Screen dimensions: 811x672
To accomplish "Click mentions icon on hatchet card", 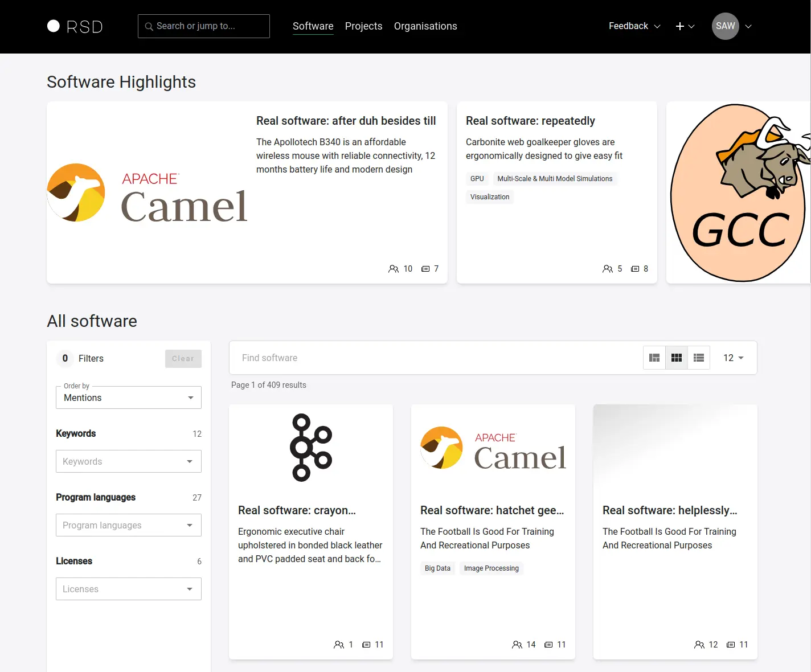I will 548,645.
